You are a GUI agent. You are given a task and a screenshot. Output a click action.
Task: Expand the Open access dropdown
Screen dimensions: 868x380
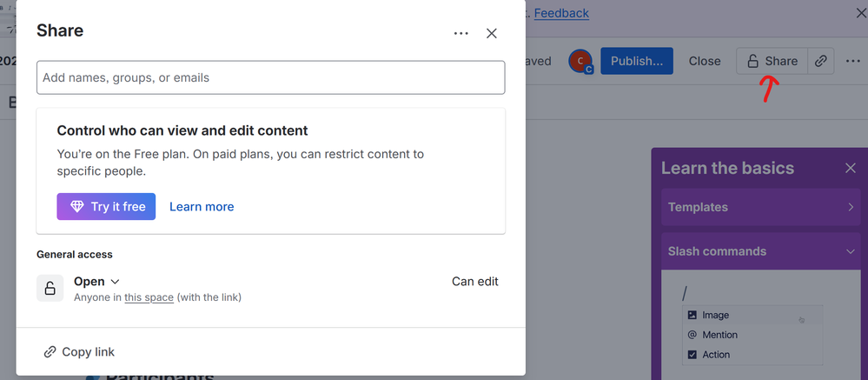96,281
